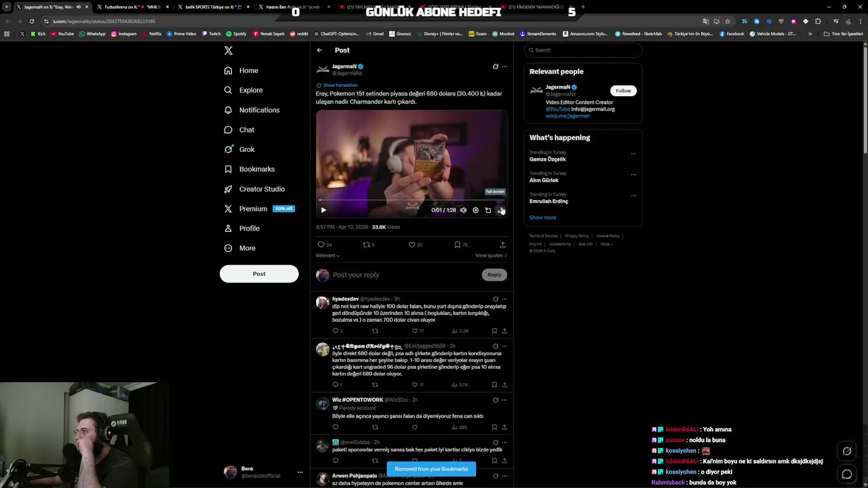Reply icon with 34 comments
Screen dimensions: 868x488
click(x=325, y=245)
